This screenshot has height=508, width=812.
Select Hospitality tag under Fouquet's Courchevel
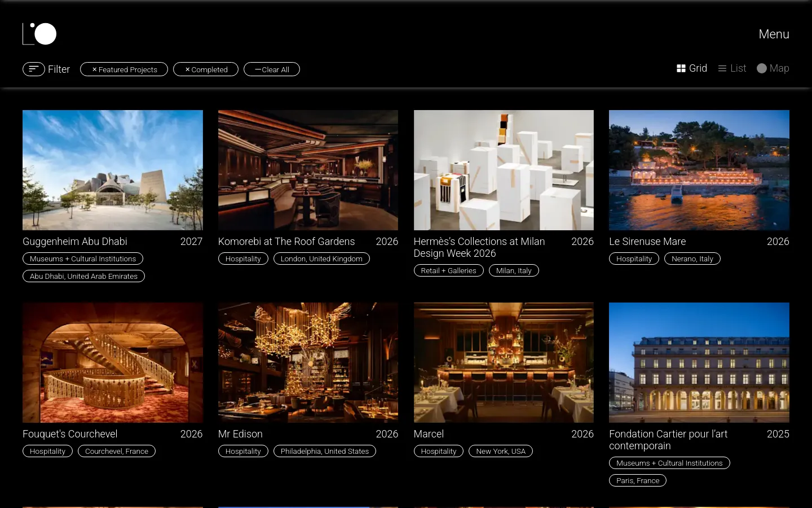[x=47, y=451]
